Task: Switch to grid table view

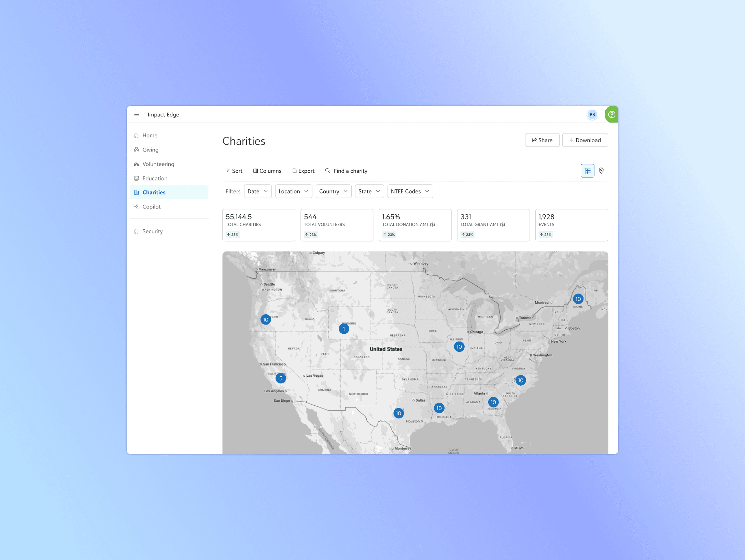Action: tap(587, 171)
